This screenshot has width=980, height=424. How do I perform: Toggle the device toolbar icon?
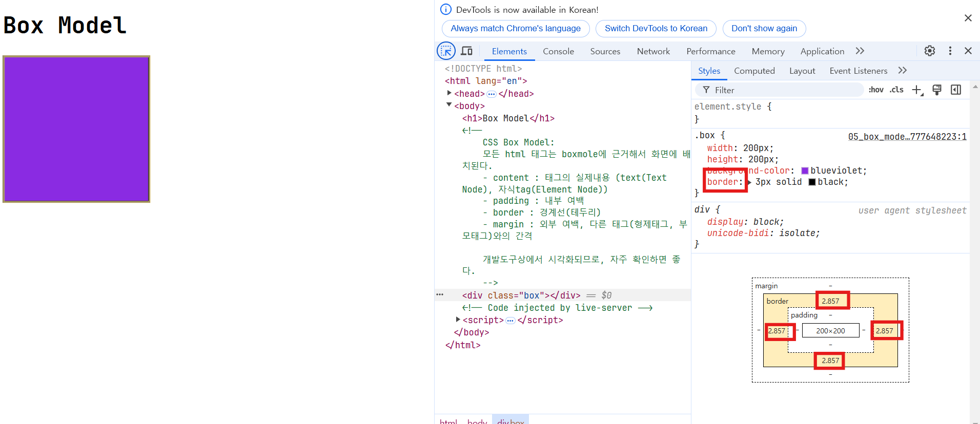pos(466,51)
